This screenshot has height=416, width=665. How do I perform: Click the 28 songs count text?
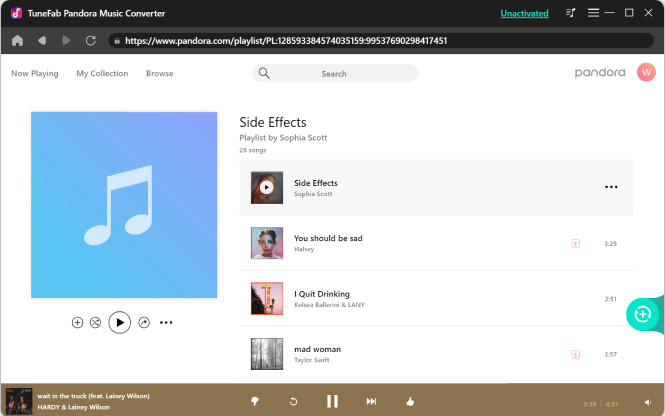[x=253, y=150]
